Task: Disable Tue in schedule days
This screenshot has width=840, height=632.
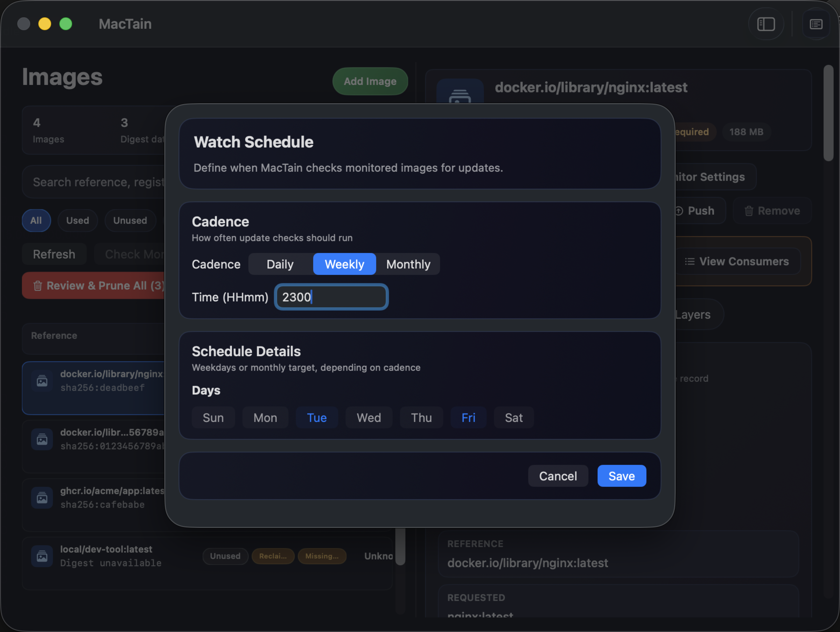Action: [x=317, y=417]
